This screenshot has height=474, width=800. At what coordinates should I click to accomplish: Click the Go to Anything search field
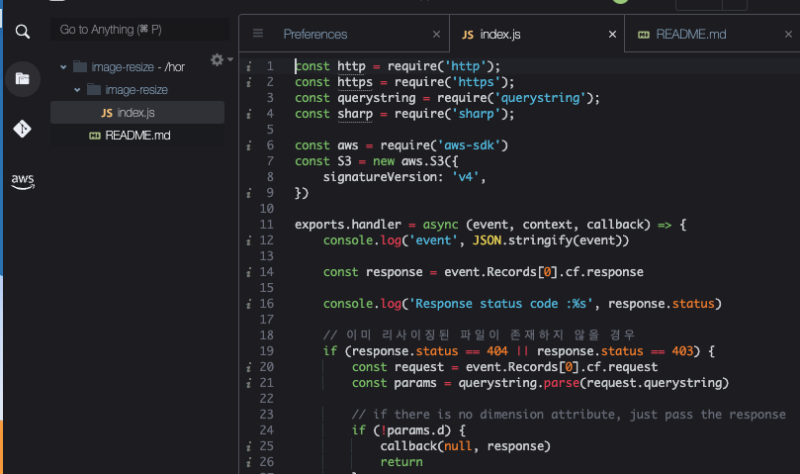point(137,30)
